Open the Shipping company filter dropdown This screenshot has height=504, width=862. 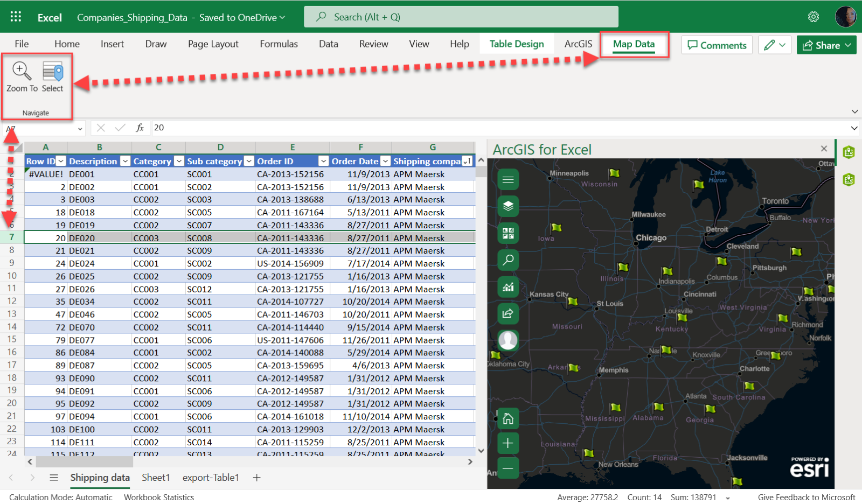click(x=467, y=161)
